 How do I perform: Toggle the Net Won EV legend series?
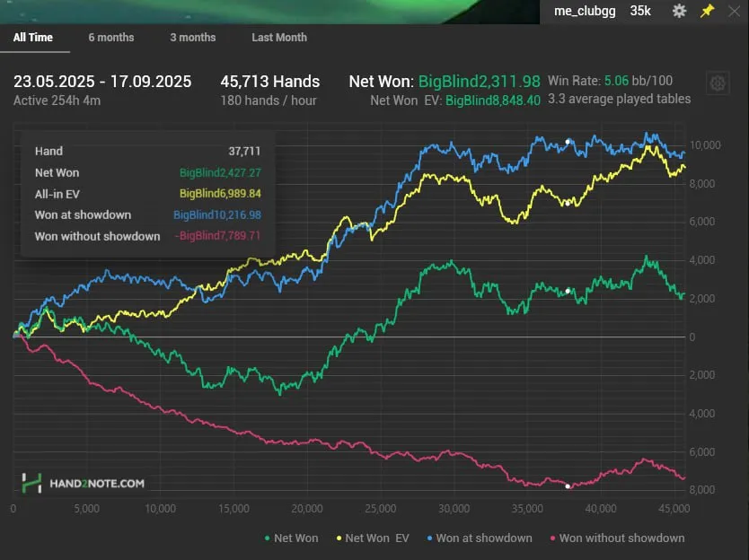376,538
